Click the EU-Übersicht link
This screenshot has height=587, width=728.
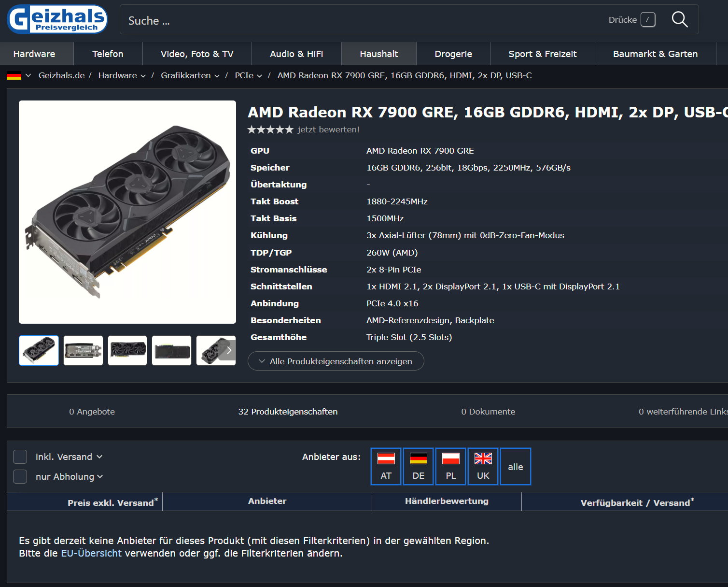[x=91, y=553]
